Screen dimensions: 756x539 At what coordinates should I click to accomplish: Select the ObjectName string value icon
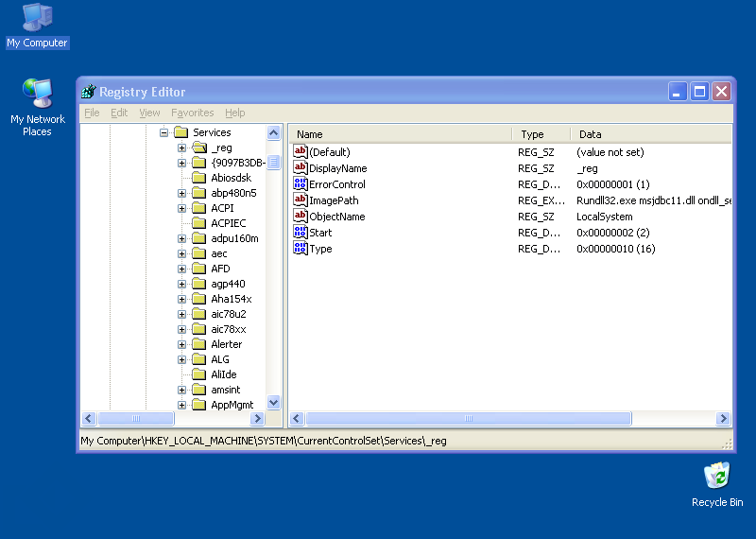point(300,216)
